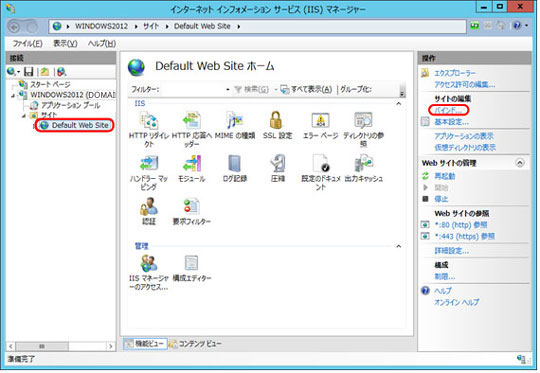Collapse Web サイトの管理 section
Image resolution: width=540 pixels, height=373 pixels.
click(x=520, y=163)
